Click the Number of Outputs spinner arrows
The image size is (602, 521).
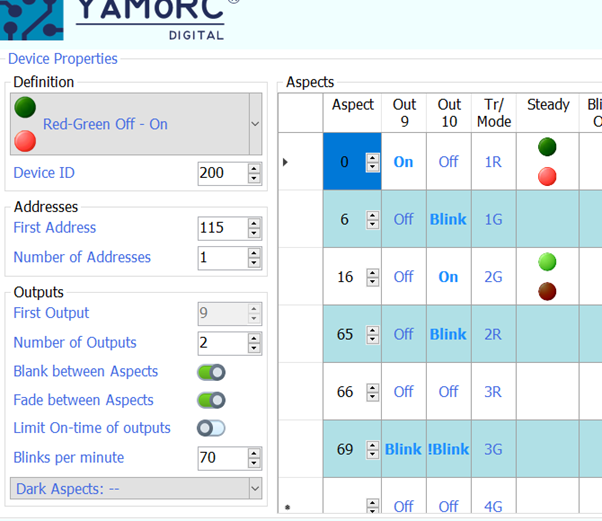254,343
